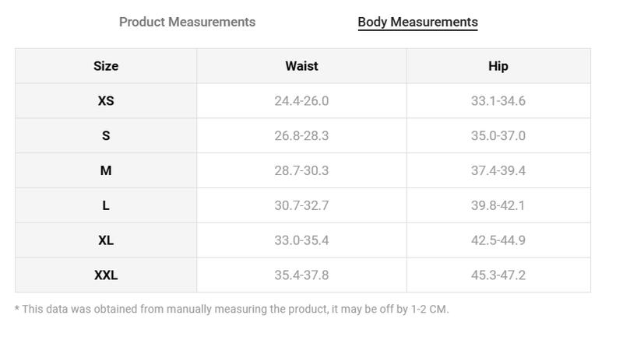Select the XS size row label
This screenshot has height=364, width=623.
click(x=106, y=101)
